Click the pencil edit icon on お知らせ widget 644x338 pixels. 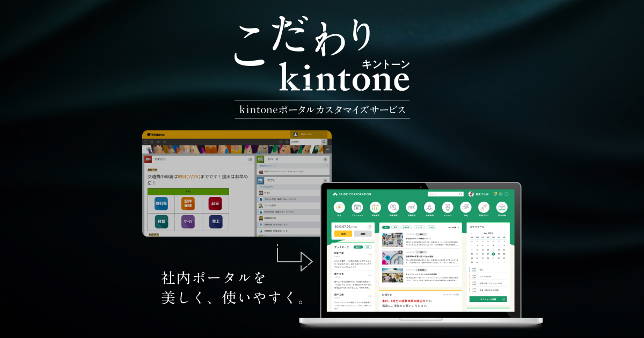pyautogui.click(x=251, y=159)
